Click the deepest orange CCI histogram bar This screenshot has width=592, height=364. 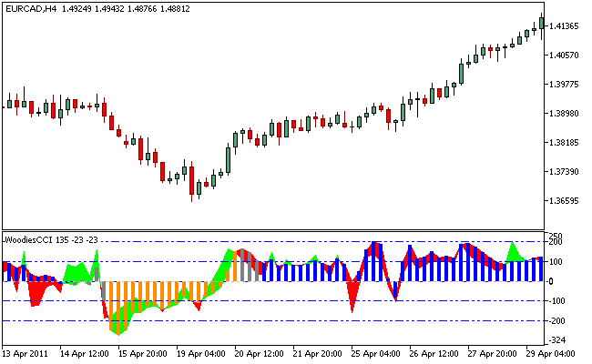[x=119, y=308]
